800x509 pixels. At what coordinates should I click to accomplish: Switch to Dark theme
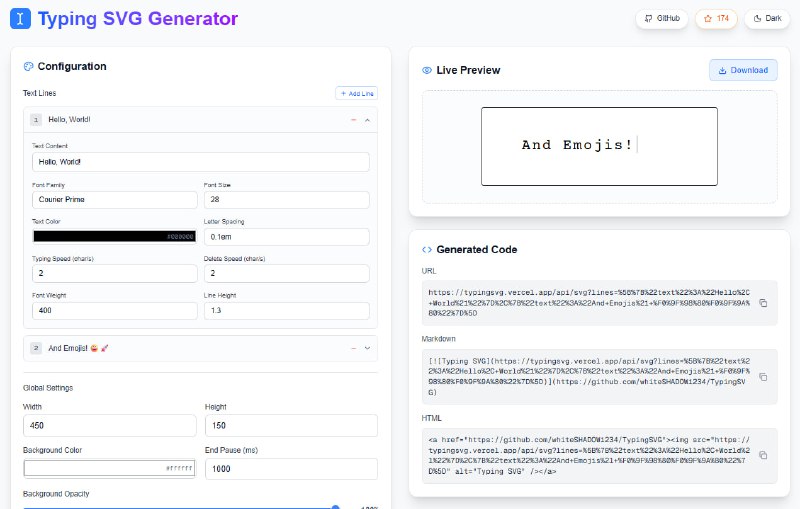click(x=768, y=18)
